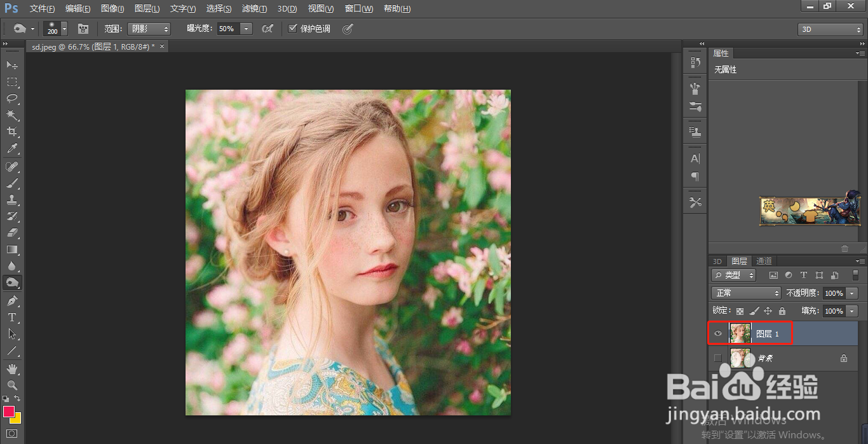
Task: Click the 图层 1 layer thumbnail
Action: tap(740, 334)
